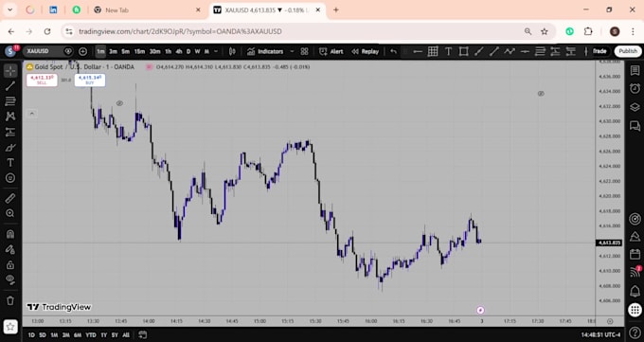Select the XAUUSD TradingView browser tab
The width and height of the screenshot is (644, 342).
tap(267, 9)
